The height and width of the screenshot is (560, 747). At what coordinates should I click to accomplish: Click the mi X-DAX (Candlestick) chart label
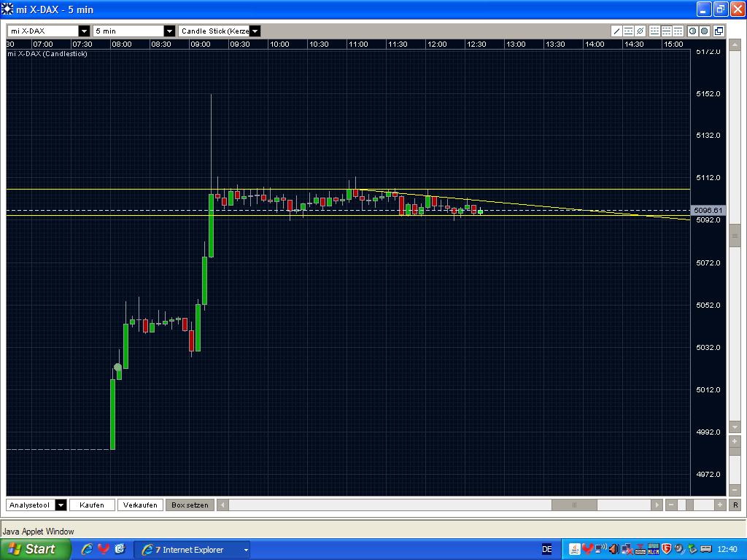coord(47,54)
